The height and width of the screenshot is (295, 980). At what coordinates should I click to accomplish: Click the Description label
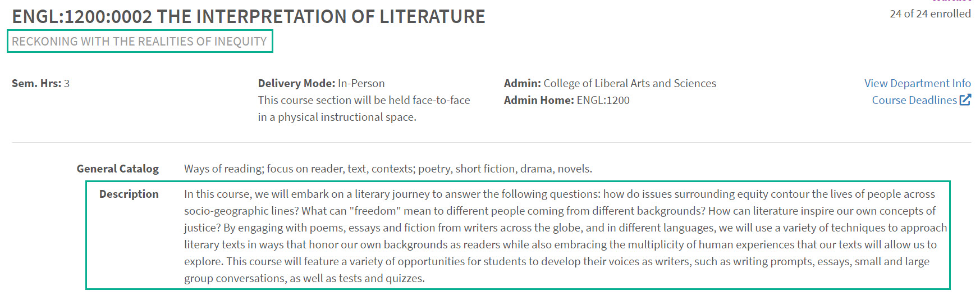tap(129, 194)
